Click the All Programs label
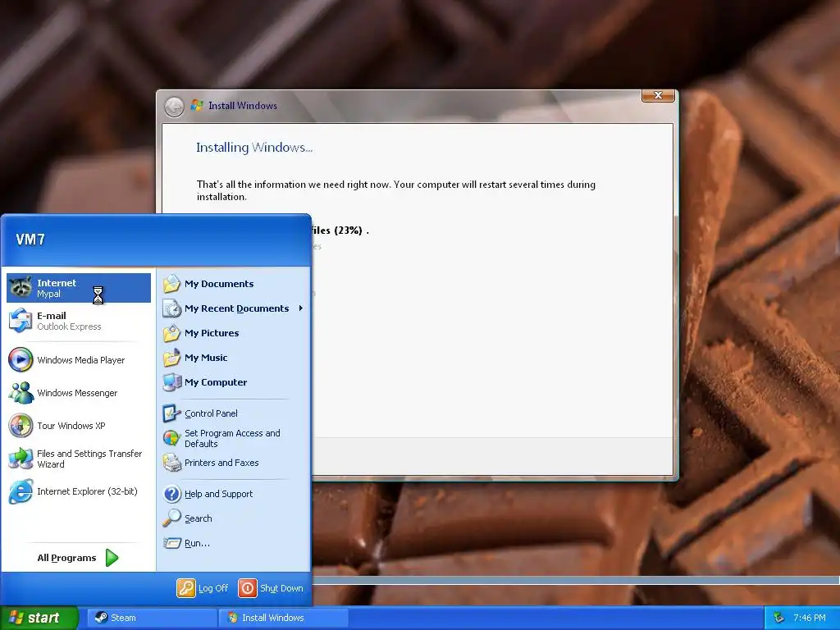This screenshot has height=630, width=840. click(x=66, y=558)
